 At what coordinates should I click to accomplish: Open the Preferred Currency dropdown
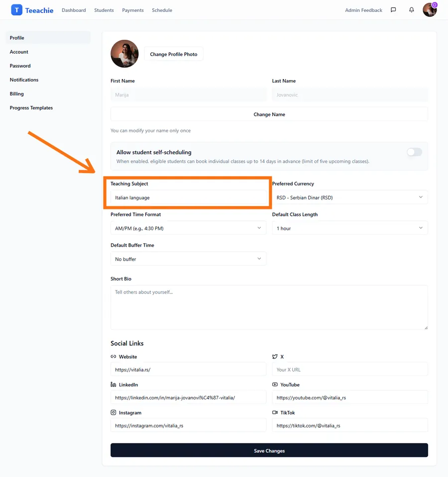tap(349, 197)
